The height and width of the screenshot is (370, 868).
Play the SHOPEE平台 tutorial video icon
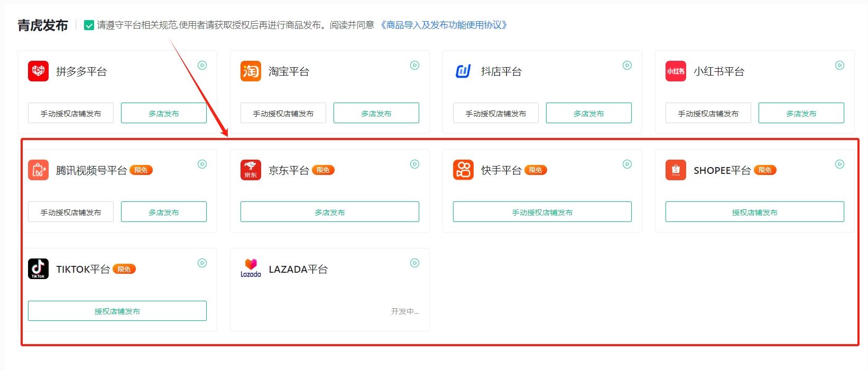coord(840,164)
